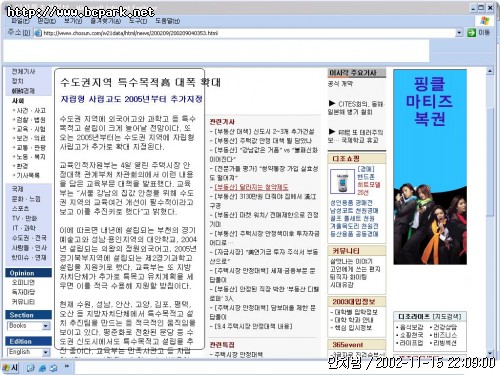The image size is (500, 375).
Task: Open the 라이프업 link in 디조라이프
Action: pos(412,343)
